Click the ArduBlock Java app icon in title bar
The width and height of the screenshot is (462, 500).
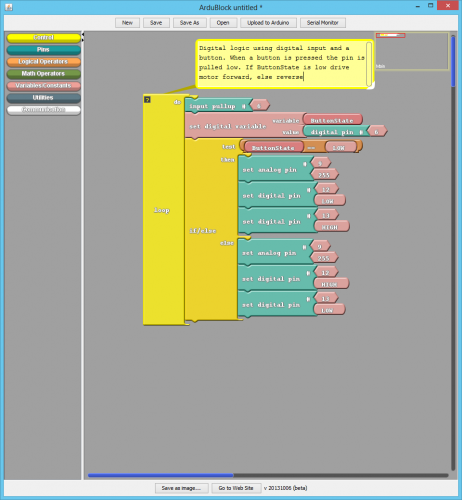tap(9, 7)
